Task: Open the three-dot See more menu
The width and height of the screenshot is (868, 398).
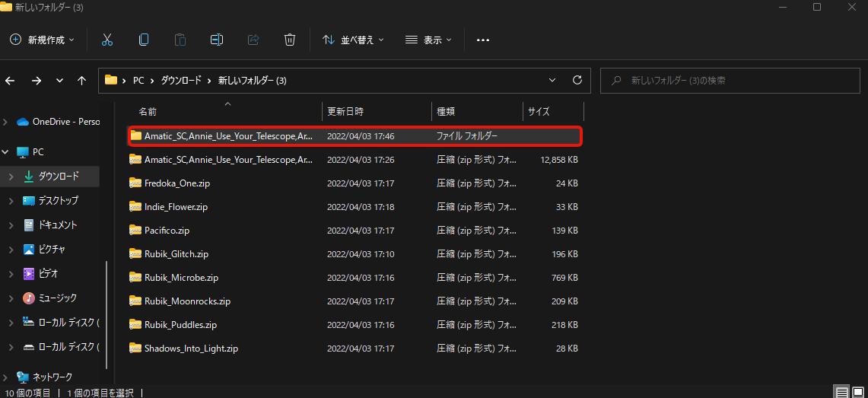Action: (x=482, y=40)
